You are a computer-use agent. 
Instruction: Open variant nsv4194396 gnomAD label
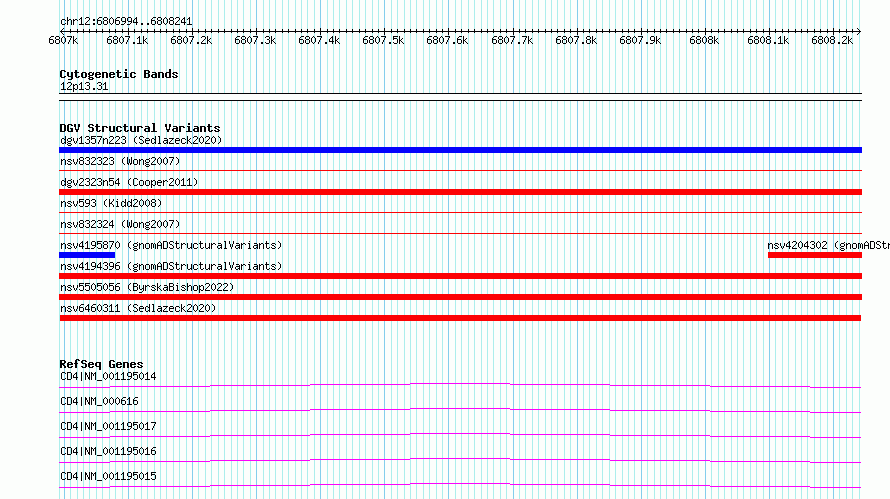pyautogui.click(x=171, y=266)
